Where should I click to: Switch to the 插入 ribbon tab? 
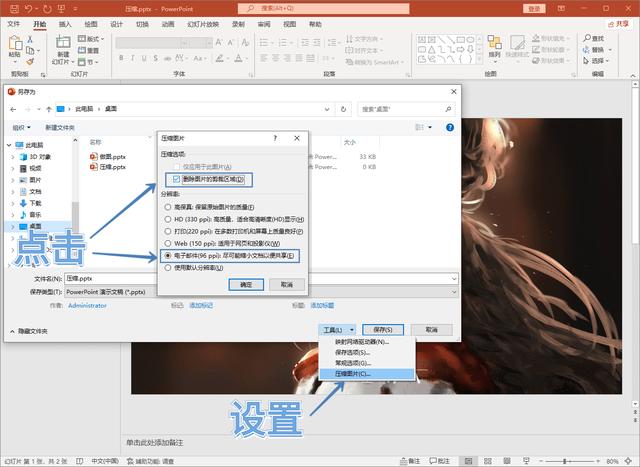65,22
